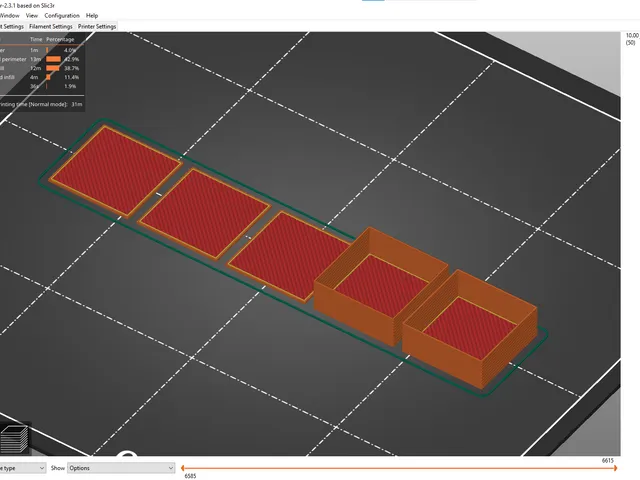Switch to the Printer Settings tab
Screen dimensions: 640x480
click(97, 27)
